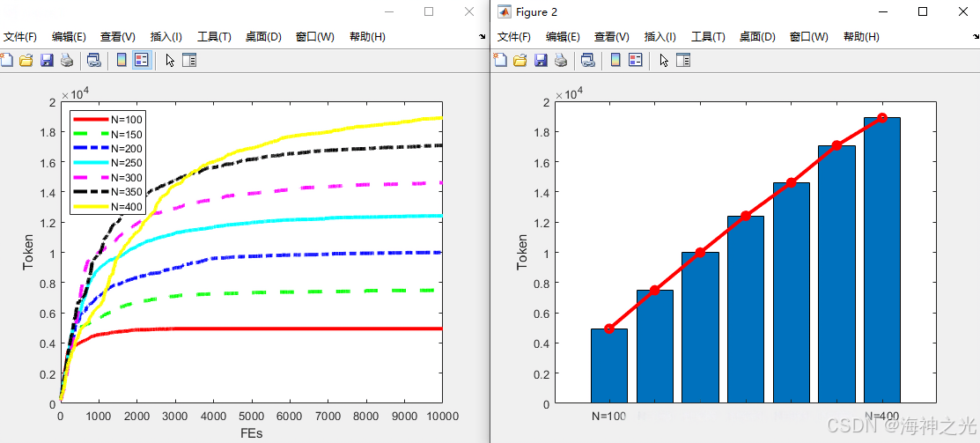
Task: Select Edit Plot arrow in Figure 2 toolbar
Action: (664, 60)
